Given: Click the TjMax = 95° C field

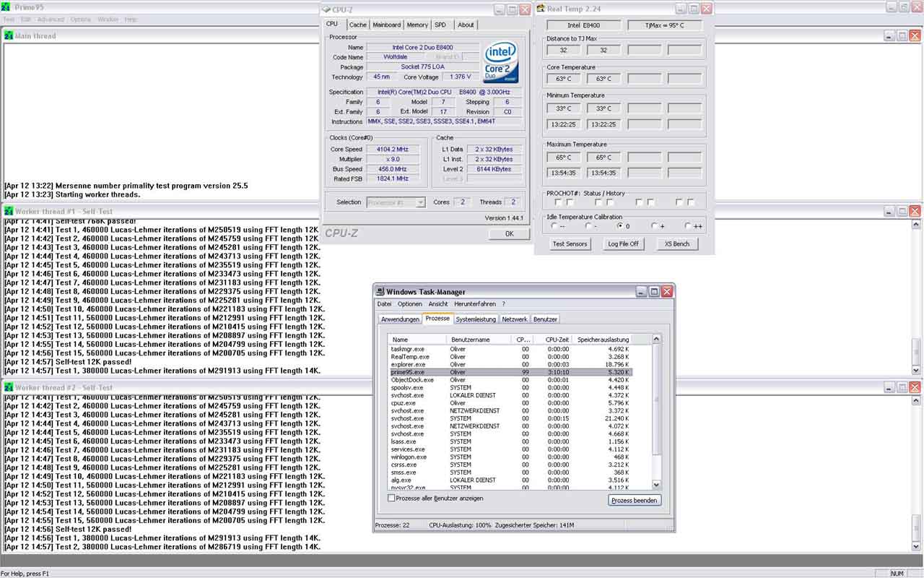Looking at the screenshot, I should coord(664,25).
